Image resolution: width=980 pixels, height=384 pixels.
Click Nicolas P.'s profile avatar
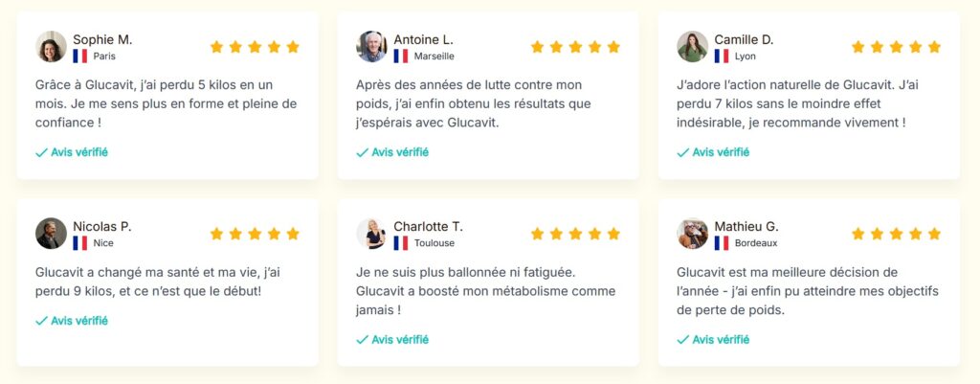[x=51, y=234]
